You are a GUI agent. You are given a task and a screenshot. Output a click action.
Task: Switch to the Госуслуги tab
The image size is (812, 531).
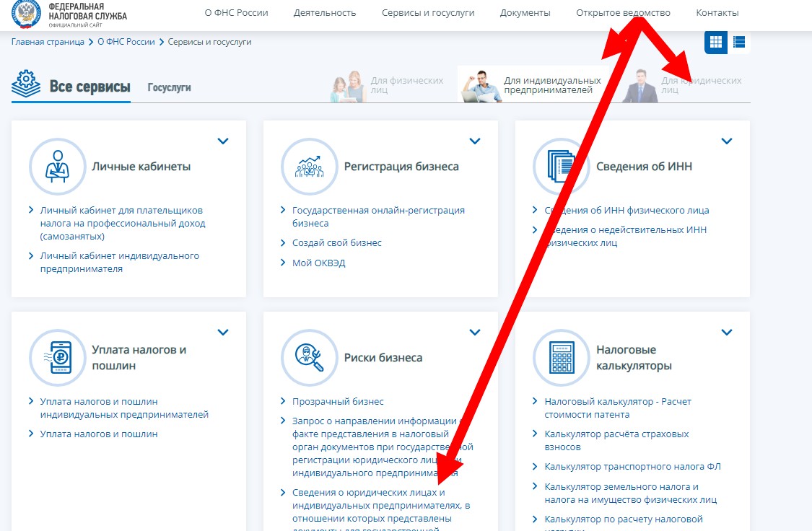tap(169, 87)
